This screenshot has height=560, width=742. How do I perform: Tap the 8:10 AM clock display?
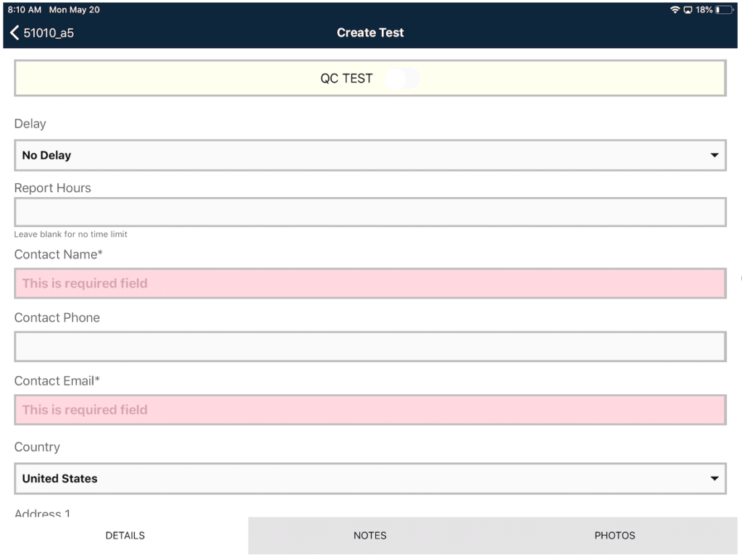[25, 10]
